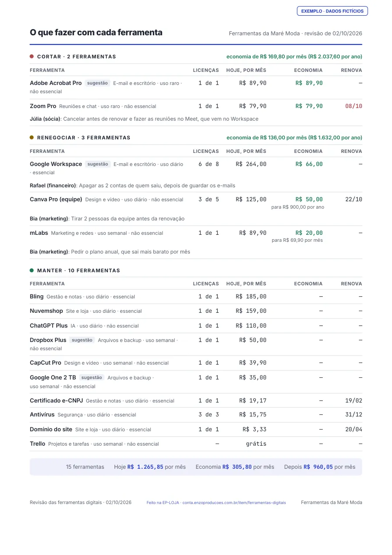Screen dimensions: 392x555
Task: Select the "CapCut Pro" tool name
Action: pyautogui.click(x=45, y=362)
